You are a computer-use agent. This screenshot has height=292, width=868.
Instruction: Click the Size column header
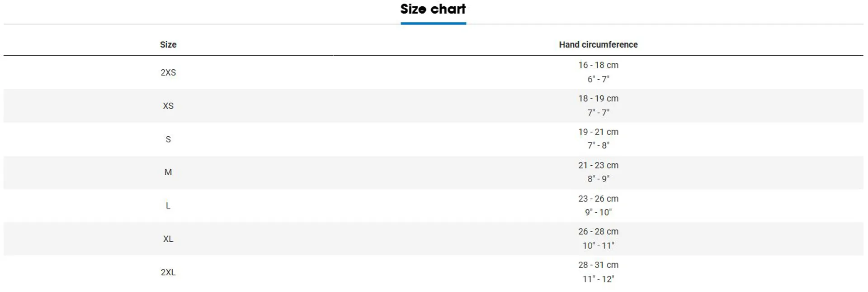point(168,44)
